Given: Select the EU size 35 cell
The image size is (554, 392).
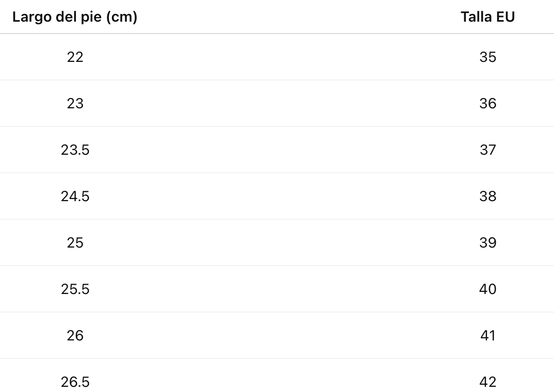Looking at the screenshot, I should (x=487, y=57).
